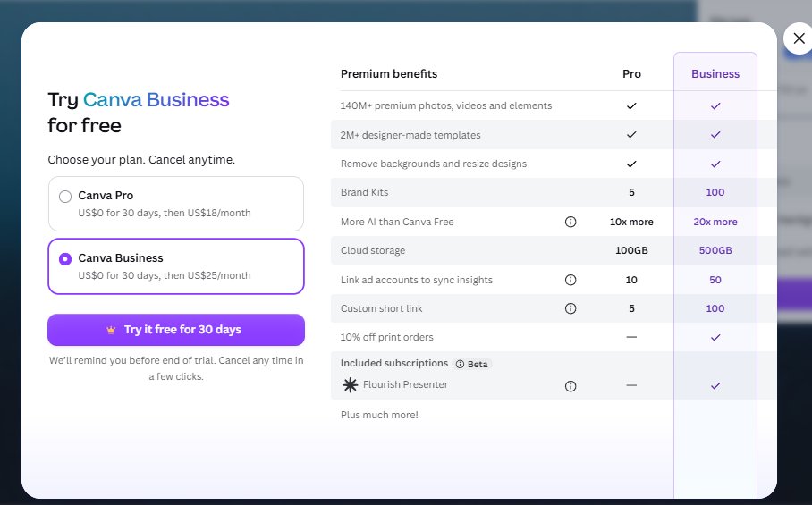The width and height of the screenshot is (812, 505).
Task: Click the Premium benefits heading
Action: point(389,74)
